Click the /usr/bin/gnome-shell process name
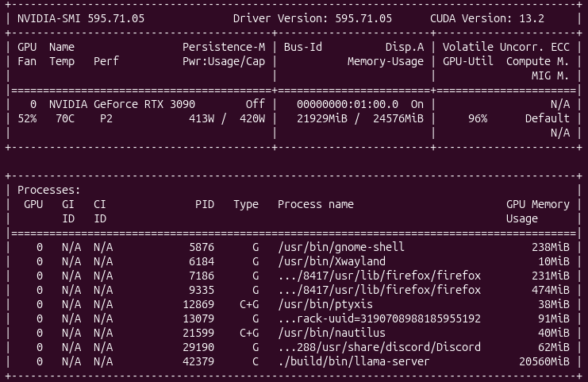This screenshot has width=588, height=382. (x=341, y=247)
